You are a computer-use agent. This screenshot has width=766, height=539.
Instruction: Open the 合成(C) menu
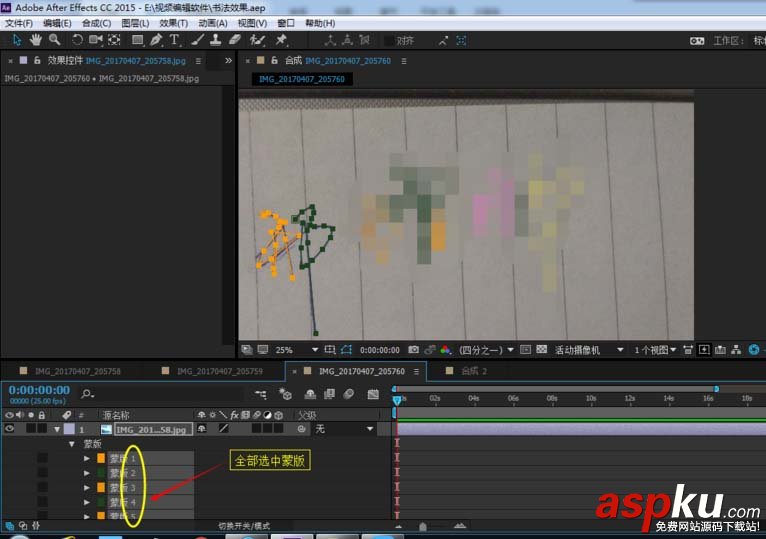coord(96,23)
